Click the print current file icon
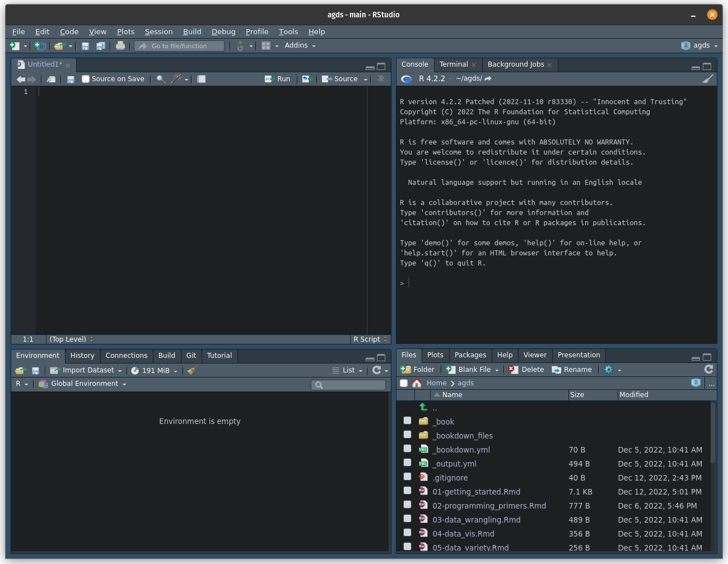 pos(120,46)
